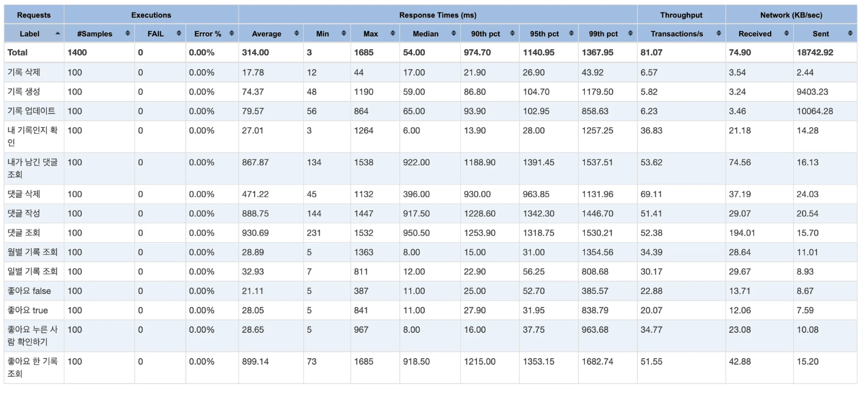Click sort icon on 95th pct header
The image size is (868, 393).
pyautogui.click(x=572, y=33)
